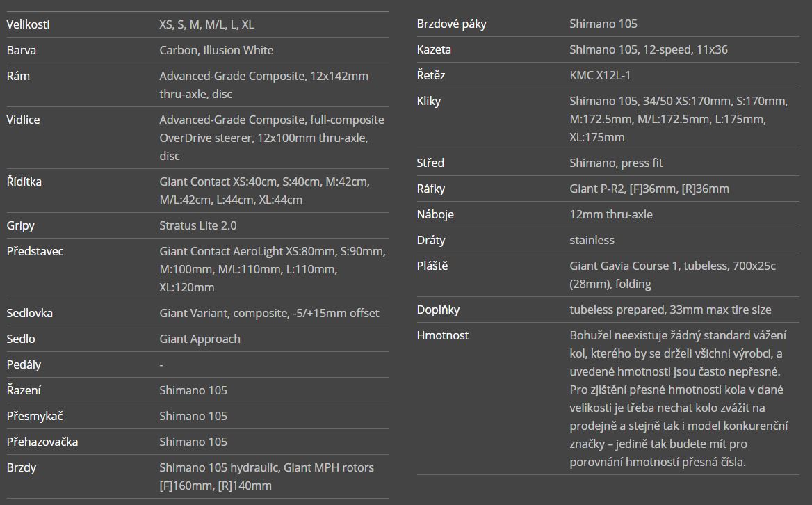The image size is (812, 505).
Task: Click the Barva row label
Action: (22, 50)
